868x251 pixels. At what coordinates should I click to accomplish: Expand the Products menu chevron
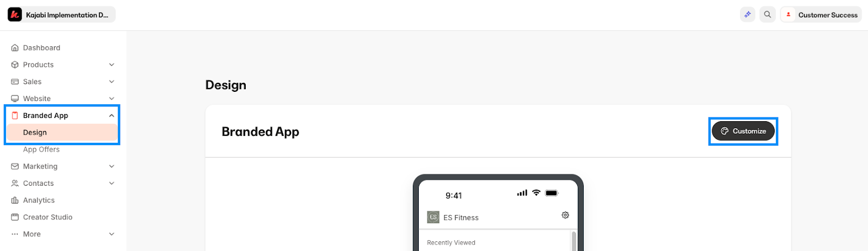click(x=112, y=65)
